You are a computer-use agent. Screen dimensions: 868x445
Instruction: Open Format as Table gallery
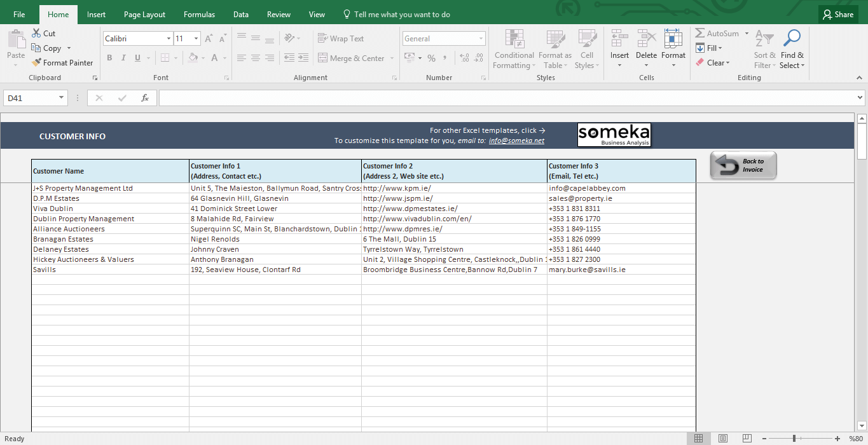point(555,49)
